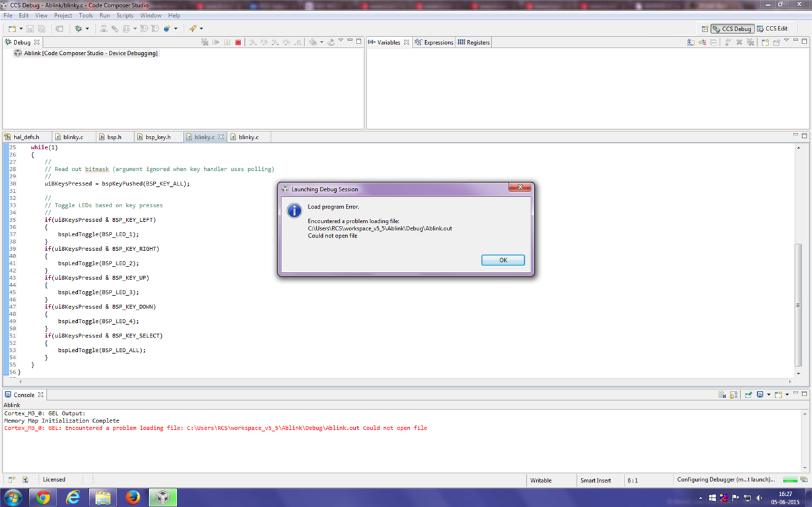Viewport: 812px width, 507px height.
Task: Expand the Ablink debug session tree item
Action: click(11, 53)
